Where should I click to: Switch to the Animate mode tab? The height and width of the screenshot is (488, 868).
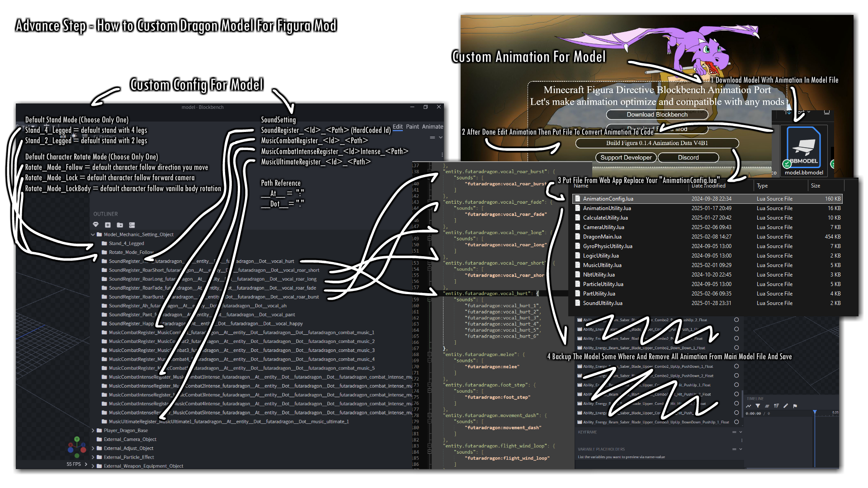click(432, 127)
